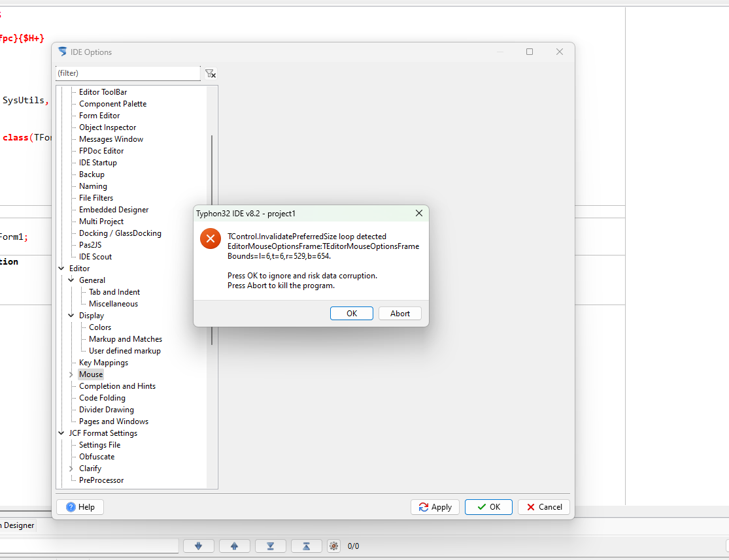
Task: Open File Filters options
Action: (95, 197)
